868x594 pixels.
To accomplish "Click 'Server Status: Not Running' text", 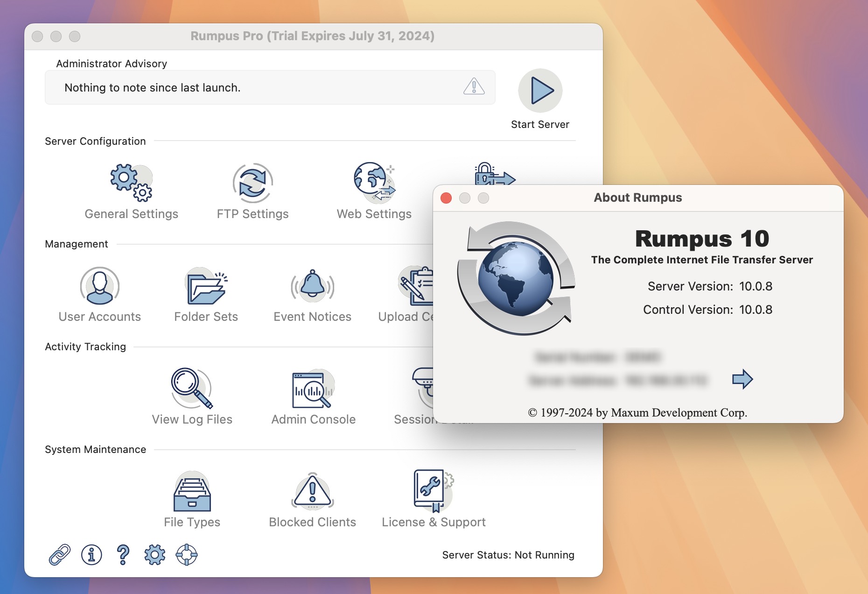I will (508, 555).
